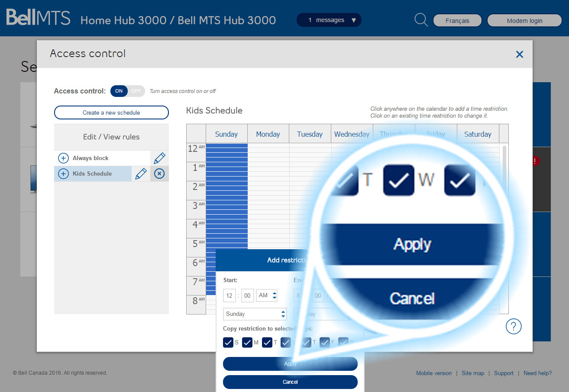Click the Modem login button
The width and height of the screenshot is (569, 392).
click(x=524, y=20)
